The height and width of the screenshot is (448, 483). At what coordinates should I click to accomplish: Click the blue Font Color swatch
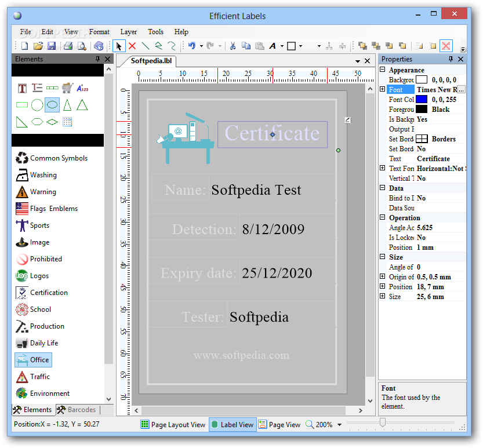tap(422, 100)
